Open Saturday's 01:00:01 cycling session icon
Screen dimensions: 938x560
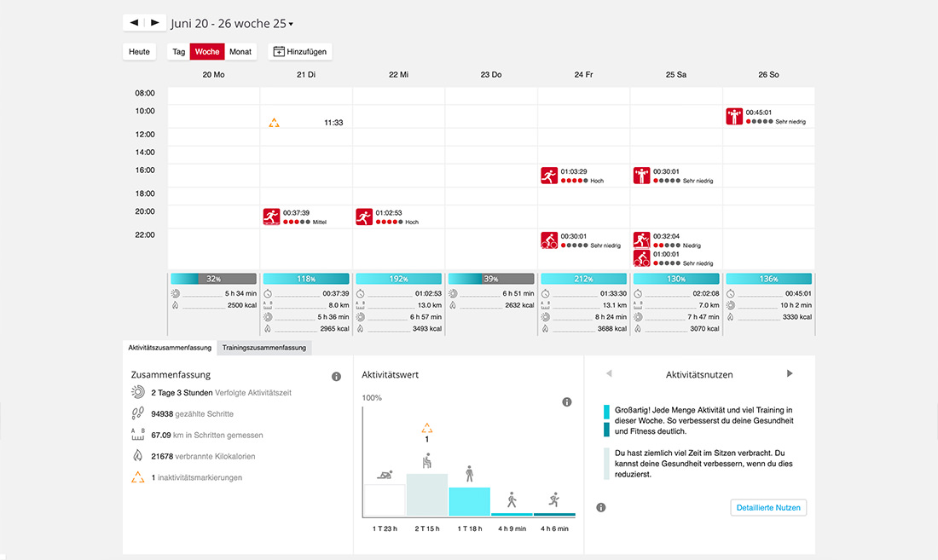pos(642,258)
